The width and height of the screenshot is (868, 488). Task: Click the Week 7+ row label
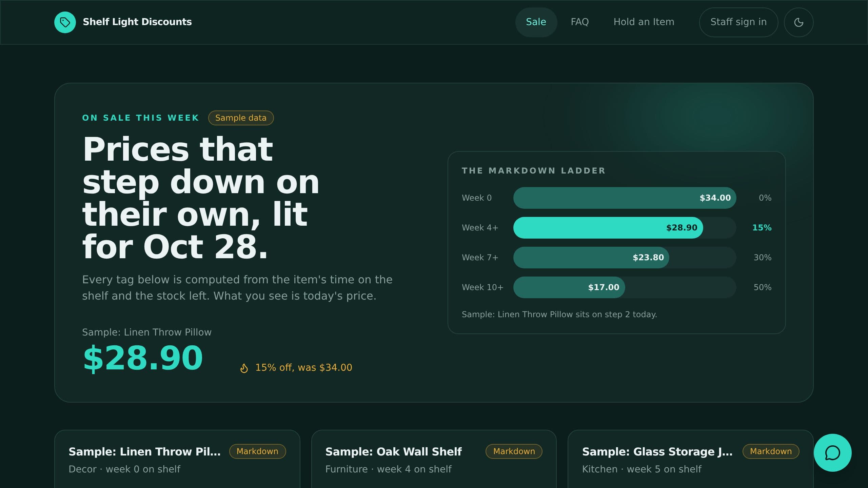[480, 258]
